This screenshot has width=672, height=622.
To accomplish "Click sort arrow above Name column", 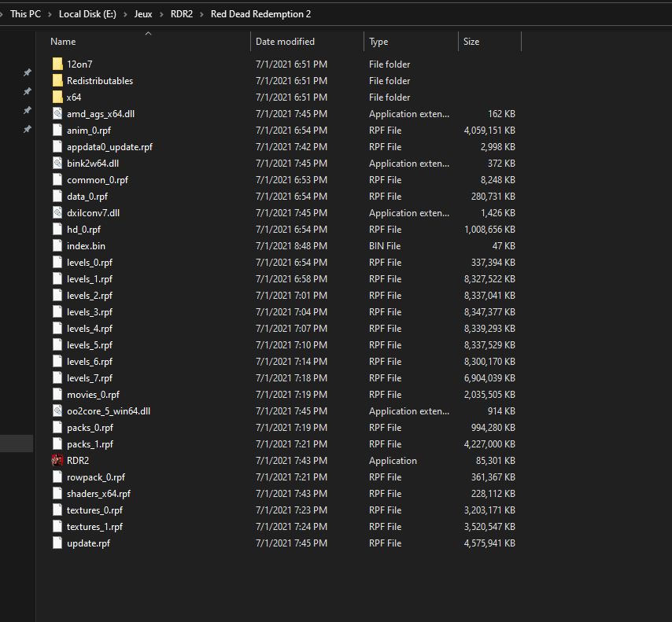I will 148,33.
